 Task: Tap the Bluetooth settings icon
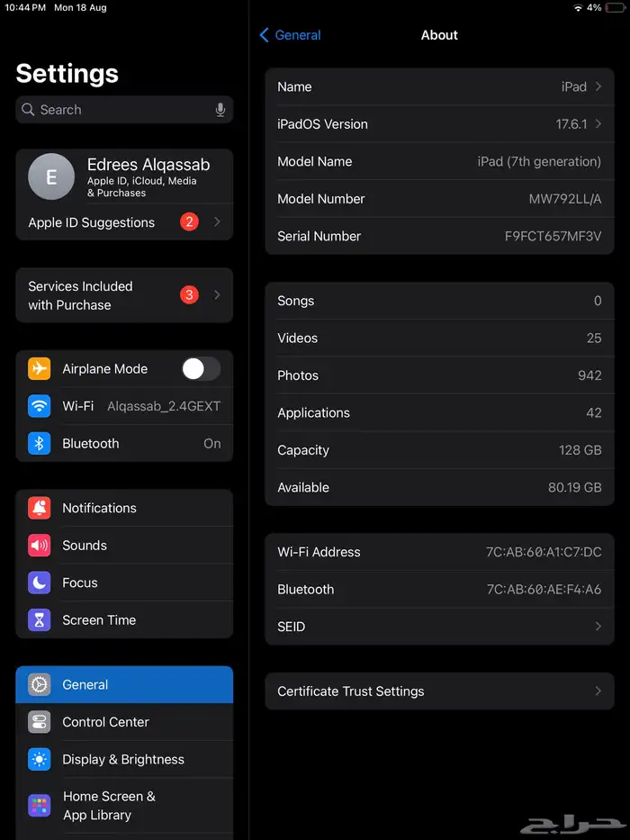pyautogui.click(x=39, y=444)
